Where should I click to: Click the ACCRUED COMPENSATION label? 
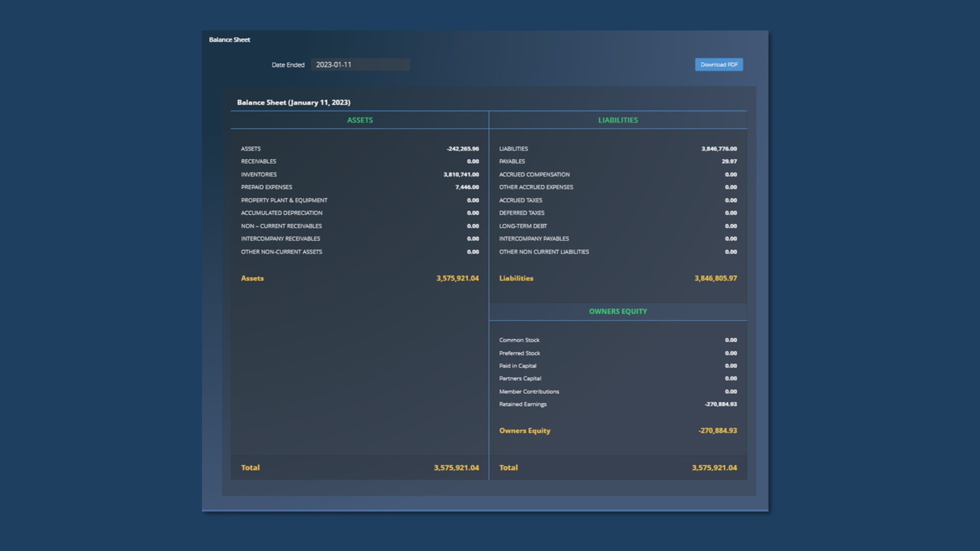pyautogui.click(x=534, y=174)
